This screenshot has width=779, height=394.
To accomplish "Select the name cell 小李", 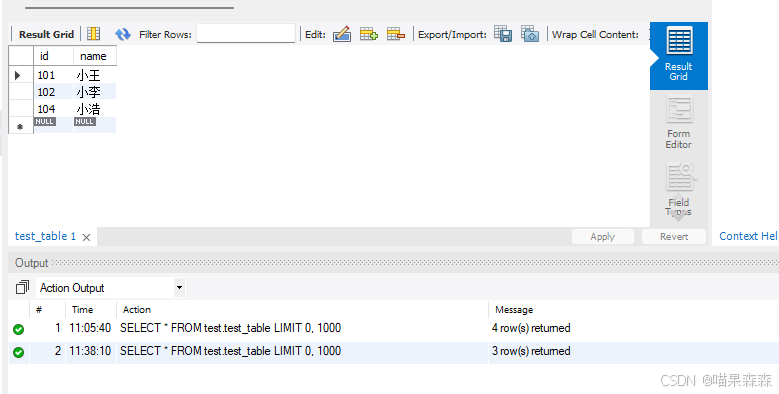I will (95, 92).
